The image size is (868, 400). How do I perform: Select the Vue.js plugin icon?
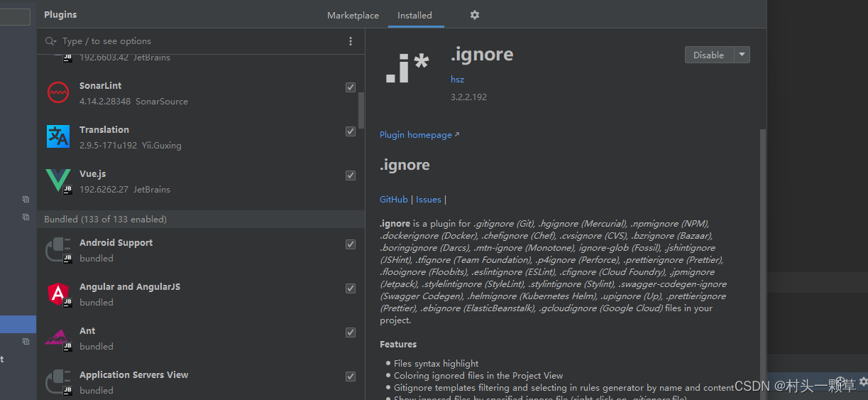(58, 181)
